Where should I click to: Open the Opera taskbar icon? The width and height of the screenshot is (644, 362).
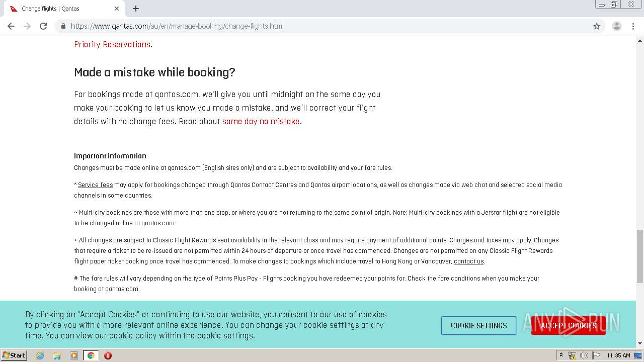pos(108,355)
